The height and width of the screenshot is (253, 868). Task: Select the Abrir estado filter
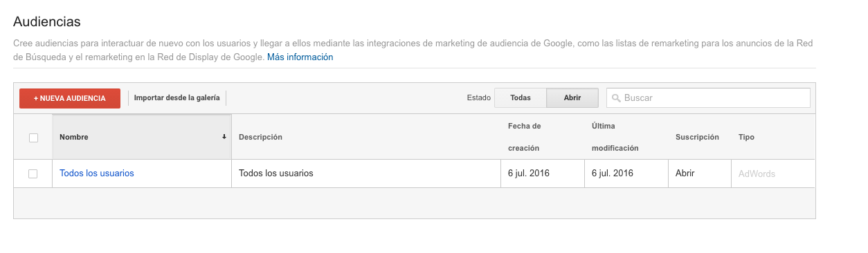pos(572,98)
